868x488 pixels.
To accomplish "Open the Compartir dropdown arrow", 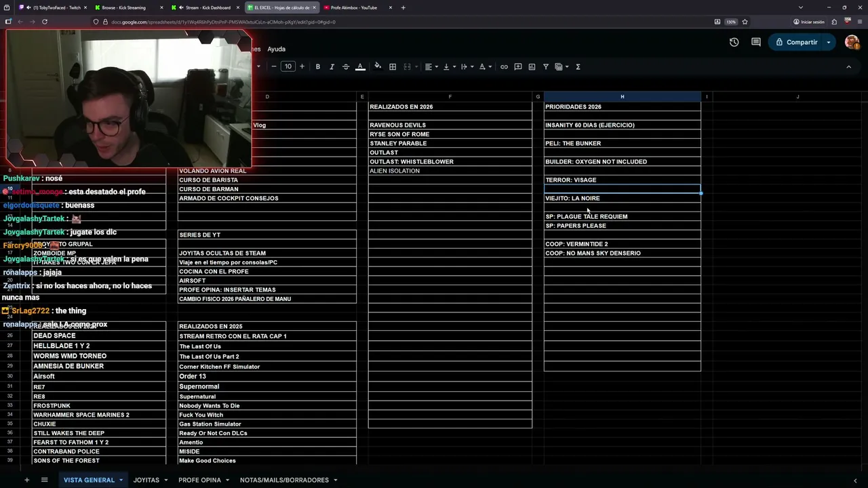I will pyautogui.click(x=829, y=42).
